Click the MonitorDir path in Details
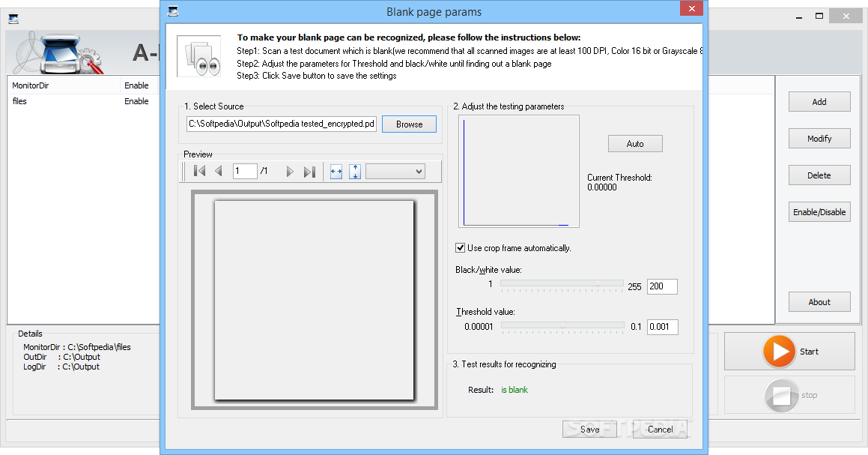The height and width of the screenshot is (455, 868). 77,347
